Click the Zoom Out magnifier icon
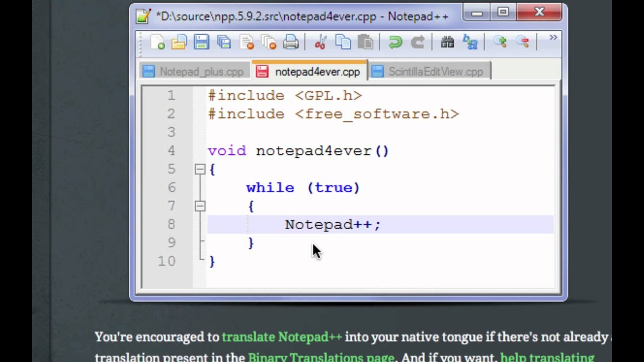The width and height of the screenshot is (644, 362). [522, 42]
